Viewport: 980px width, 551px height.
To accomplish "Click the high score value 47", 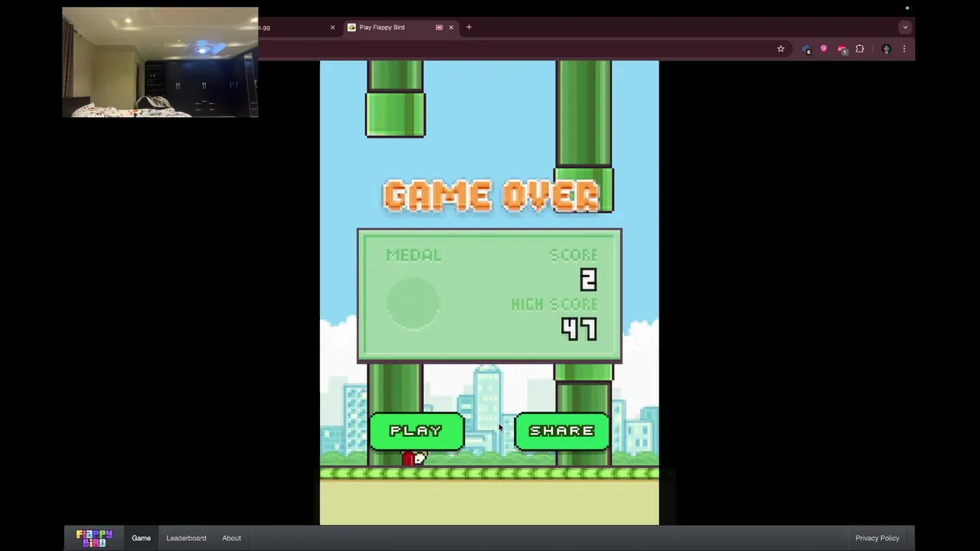I will 579,329.
